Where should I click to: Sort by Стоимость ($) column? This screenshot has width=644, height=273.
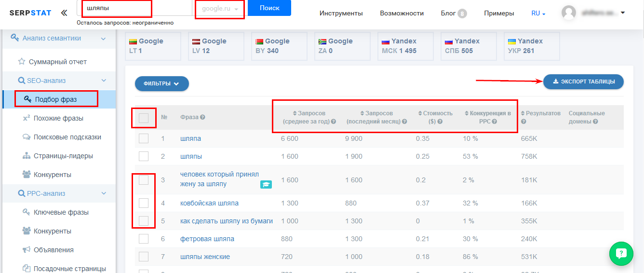435,113
